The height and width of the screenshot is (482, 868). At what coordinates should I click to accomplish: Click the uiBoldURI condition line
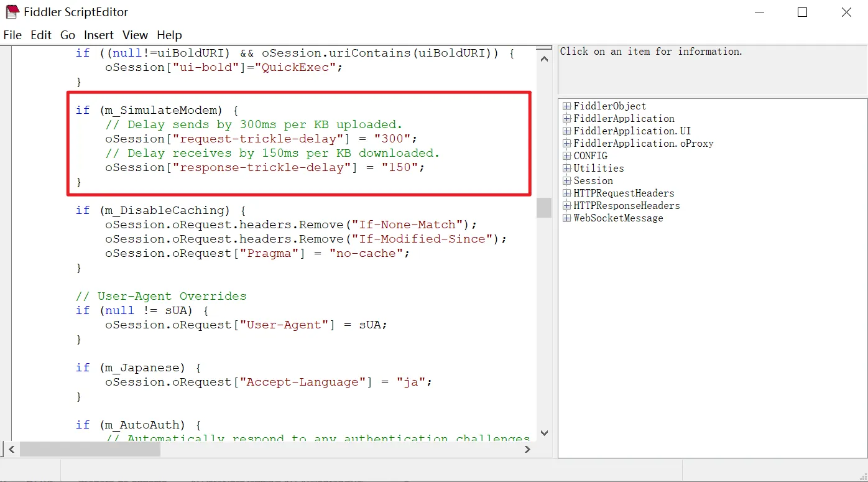tap(295, 53)
